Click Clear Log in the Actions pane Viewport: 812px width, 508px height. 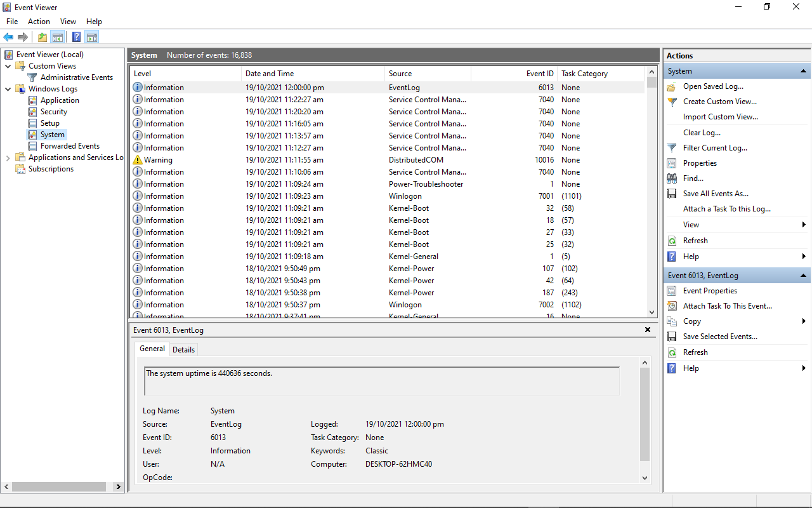click(x=702, y=133)
